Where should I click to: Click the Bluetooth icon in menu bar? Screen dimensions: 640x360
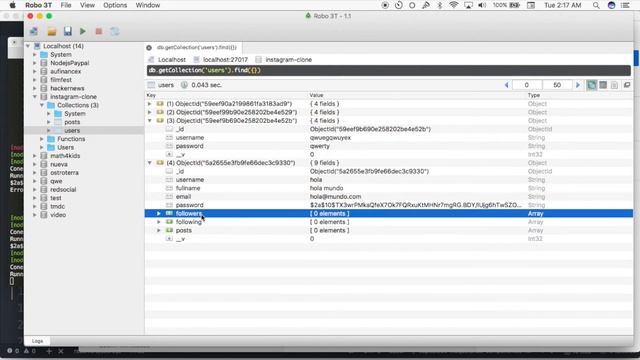[x=440, y=5]
